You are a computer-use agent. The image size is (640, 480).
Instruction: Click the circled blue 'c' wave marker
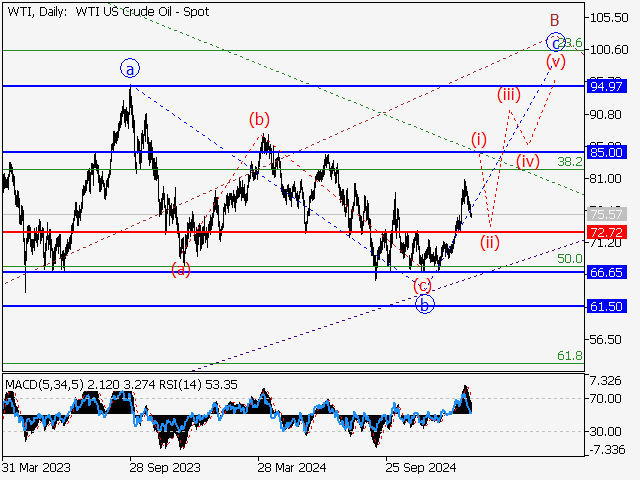[x=556, y=42]
